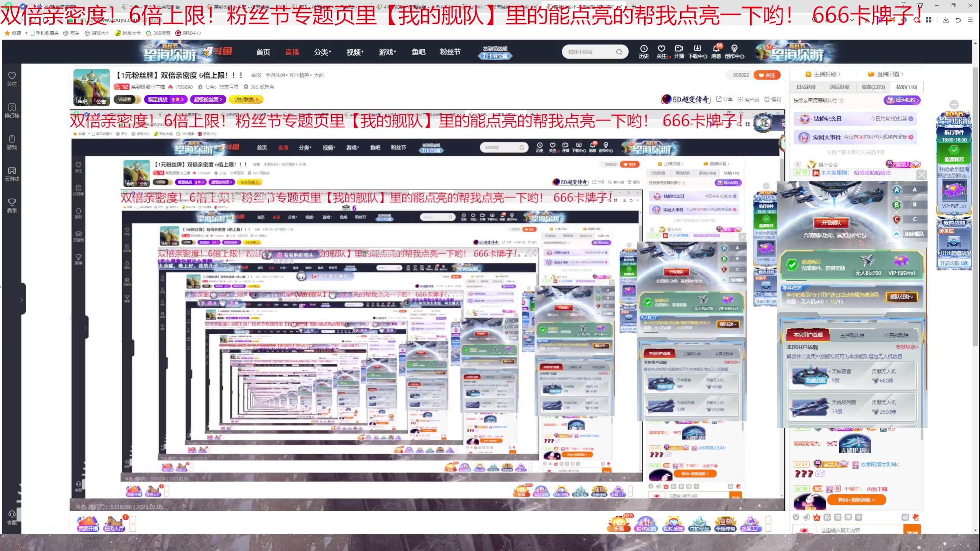Click the megaphone broadcast icon in chat toolbar
This screenshot has height=551, width=980.
[x=807, y=517]
